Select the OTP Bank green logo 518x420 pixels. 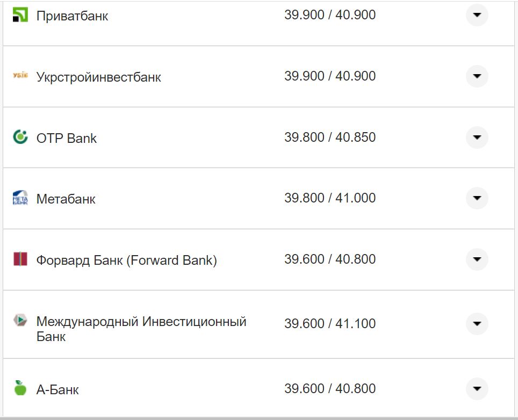click(x=19, y=137)
